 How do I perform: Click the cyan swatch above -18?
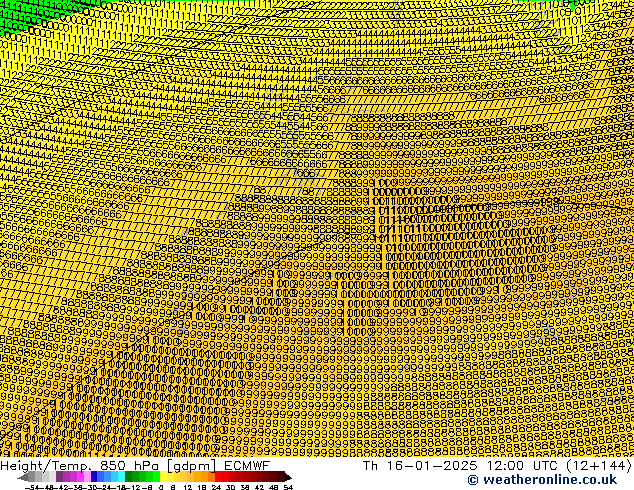(x=121, y=477)
